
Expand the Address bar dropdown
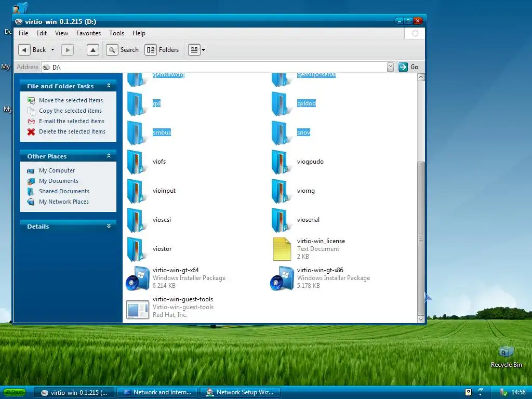(390, 67)
